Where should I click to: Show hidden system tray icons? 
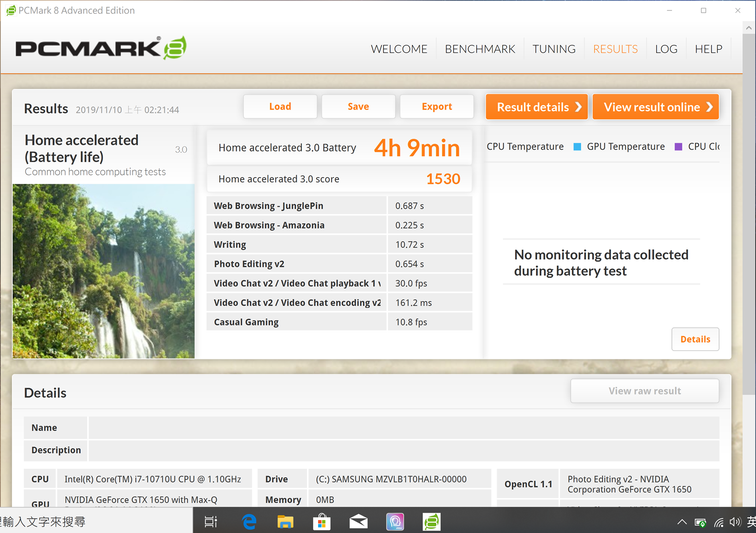point(682,522)
